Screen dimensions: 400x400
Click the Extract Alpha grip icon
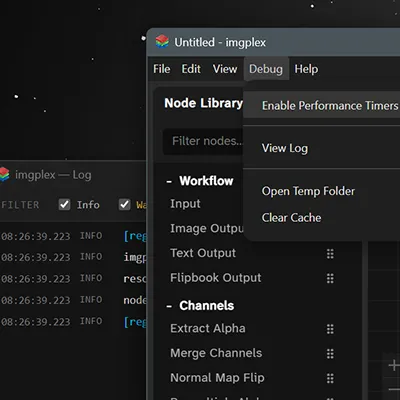tap(330, 329)
